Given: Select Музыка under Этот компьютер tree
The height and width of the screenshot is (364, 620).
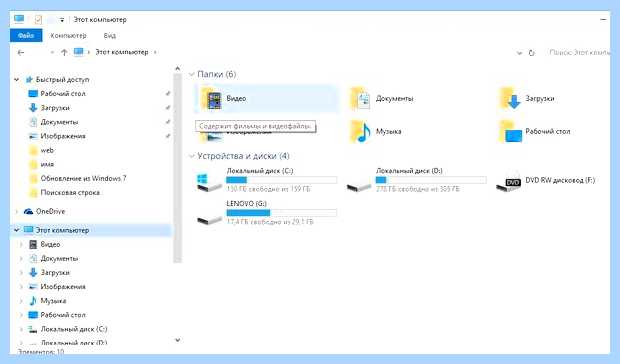Looking at the screenshot, I should [x=47, y=301].
